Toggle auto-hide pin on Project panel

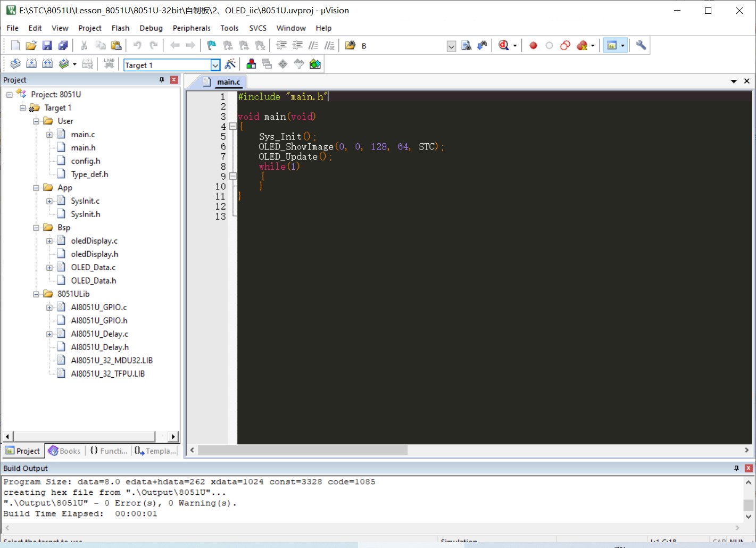162,80
